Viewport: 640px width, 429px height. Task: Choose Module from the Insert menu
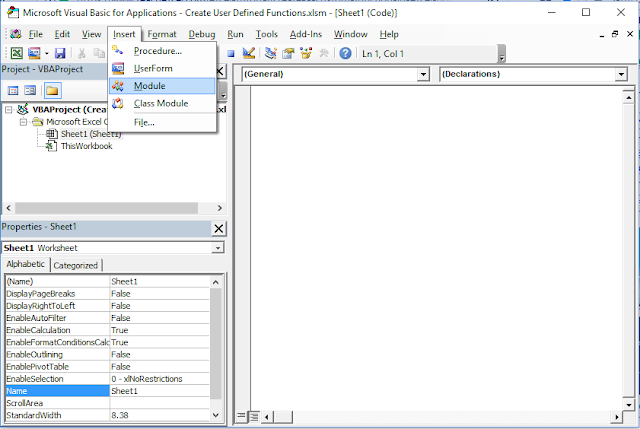pos(162,86)
